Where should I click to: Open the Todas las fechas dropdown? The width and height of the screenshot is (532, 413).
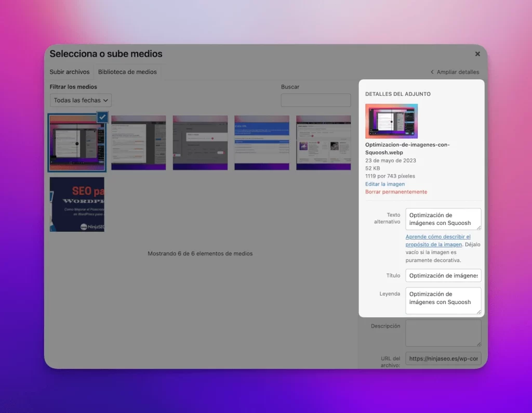point(81,100)
